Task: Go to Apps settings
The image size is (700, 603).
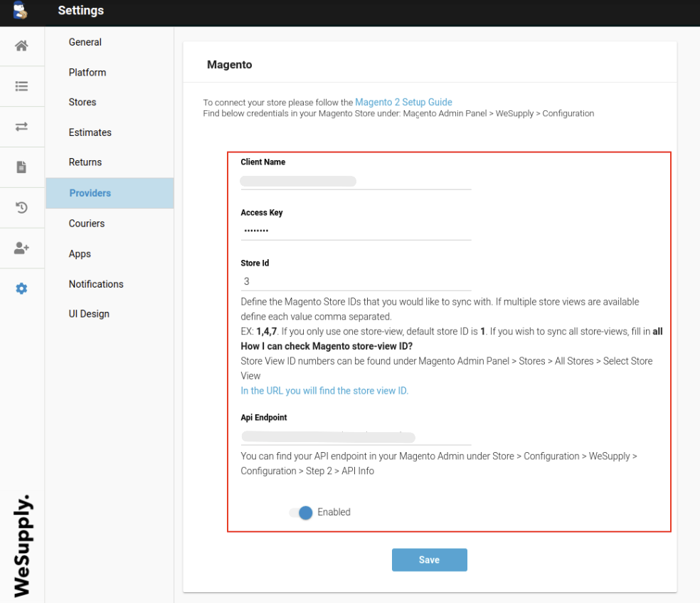Action: pos(80,253)
